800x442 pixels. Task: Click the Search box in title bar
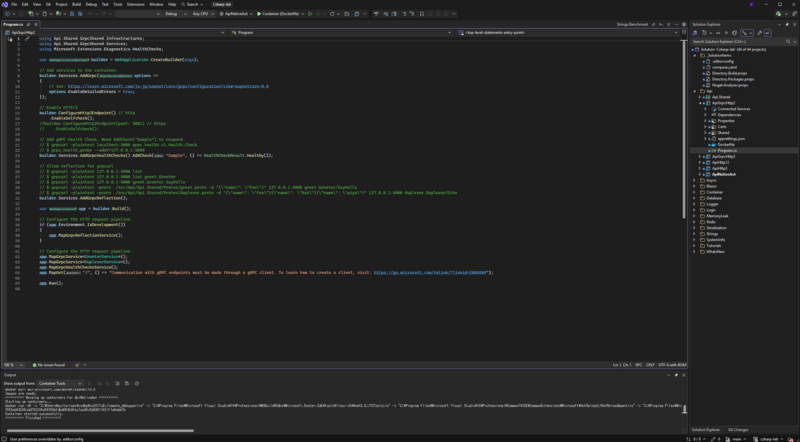pos(192,4)
